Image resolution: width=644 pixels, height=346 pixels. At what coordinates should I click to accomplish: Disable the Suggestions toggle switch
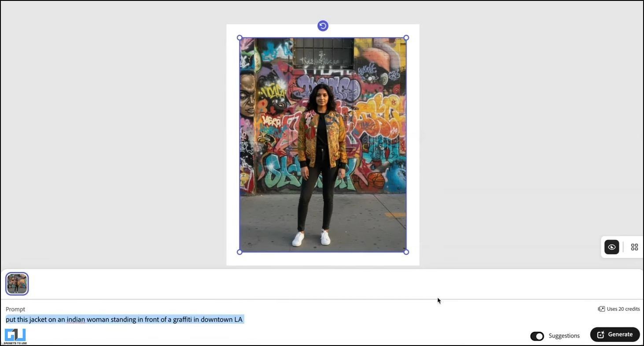pos(537,336)
